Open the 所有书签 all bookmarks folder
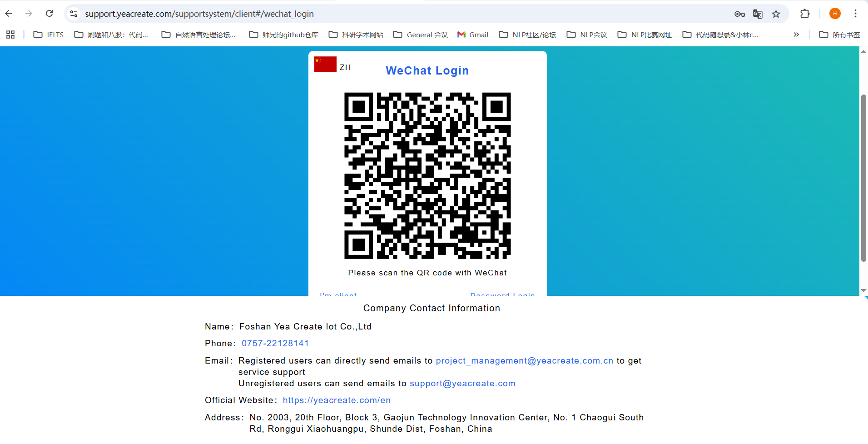The image size is (868, 444). (839, 35)
